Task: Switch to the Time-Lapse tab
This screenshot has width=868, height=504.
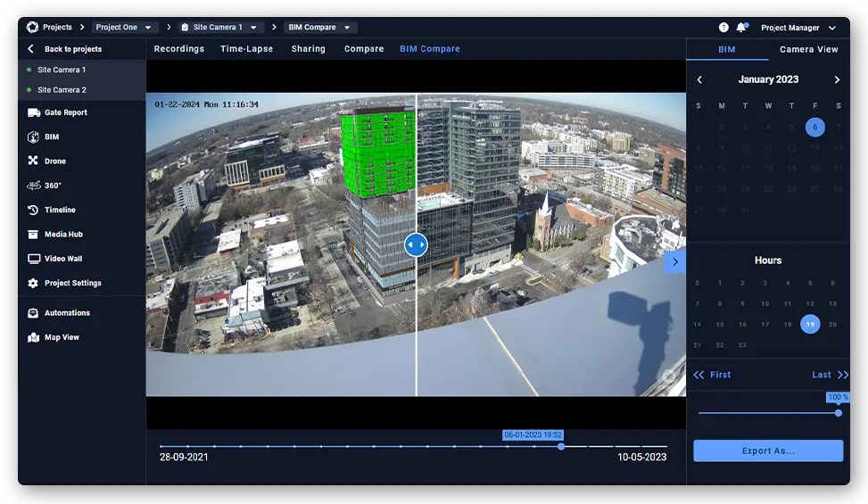Action: [x=247, y=49]
